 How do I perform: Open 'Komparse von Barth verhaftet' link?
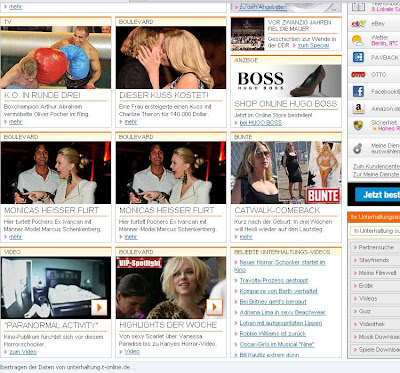click(x=278, y=291)
